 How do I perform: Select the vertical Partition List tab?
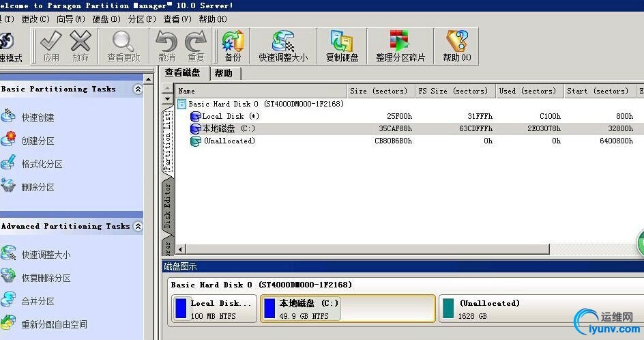pos(168,142)
